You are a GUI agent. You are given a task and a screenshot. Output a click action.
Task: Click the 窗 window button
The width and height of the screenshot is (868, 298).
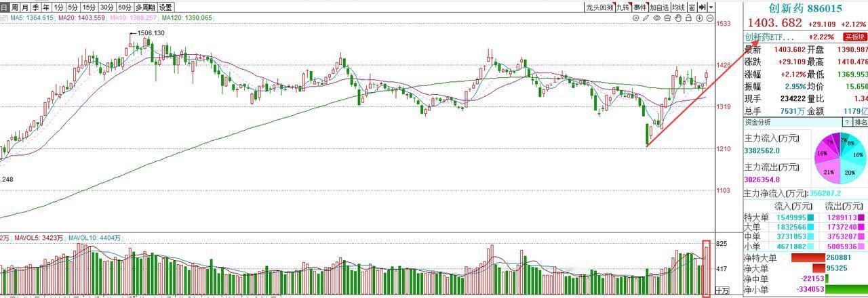pyautogui.click(x=692, y=7)
